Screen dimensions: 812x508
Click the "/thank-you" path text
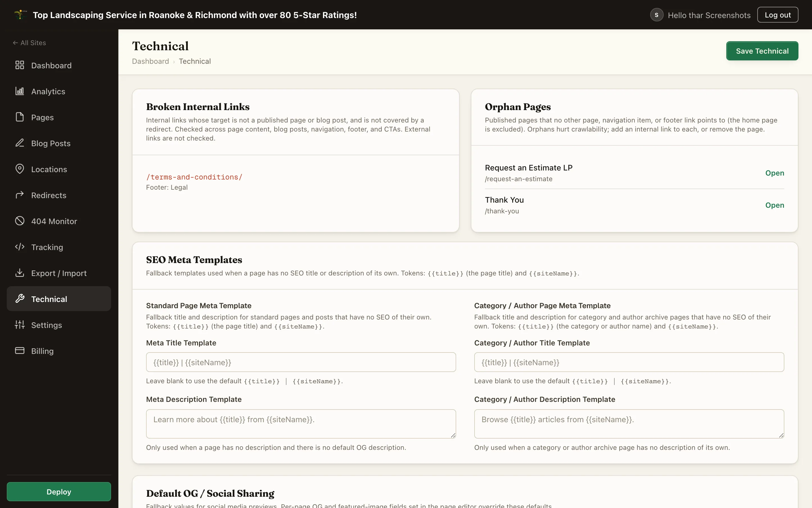tap(502, 211)
